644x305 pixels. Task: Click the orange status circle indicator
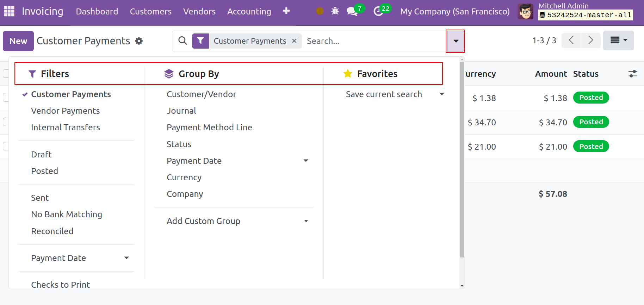coord(320,11)
